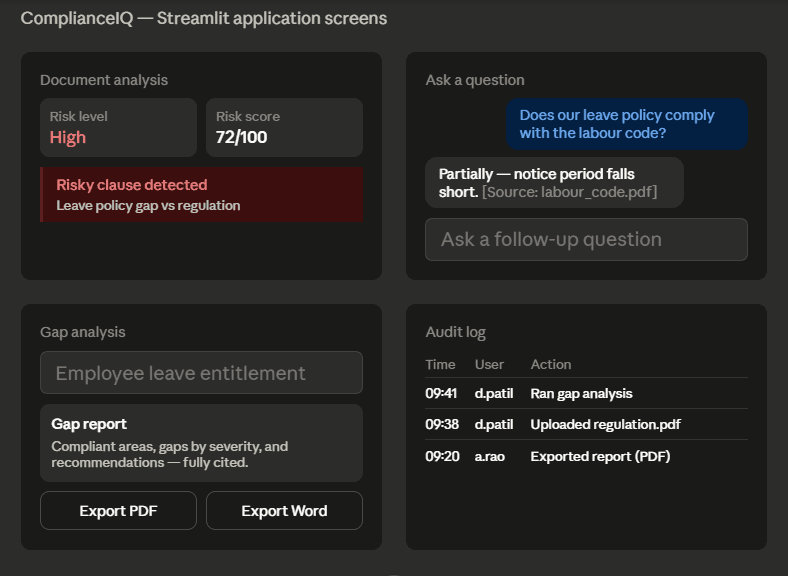This screenshot has height=576, width=788.
Task: Open the Gap report card
Action: 202,443
